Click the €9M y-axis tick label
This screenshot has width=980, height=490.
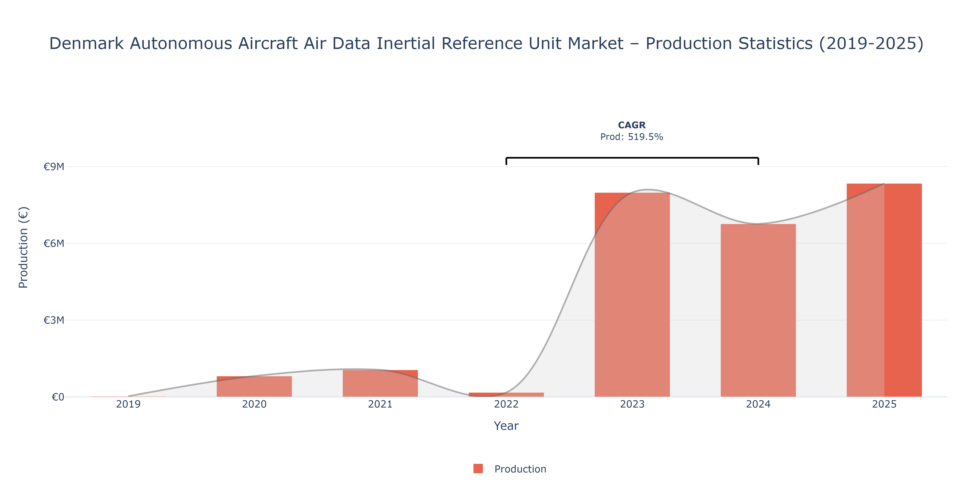pyautogui.click(x=54, y=167)
